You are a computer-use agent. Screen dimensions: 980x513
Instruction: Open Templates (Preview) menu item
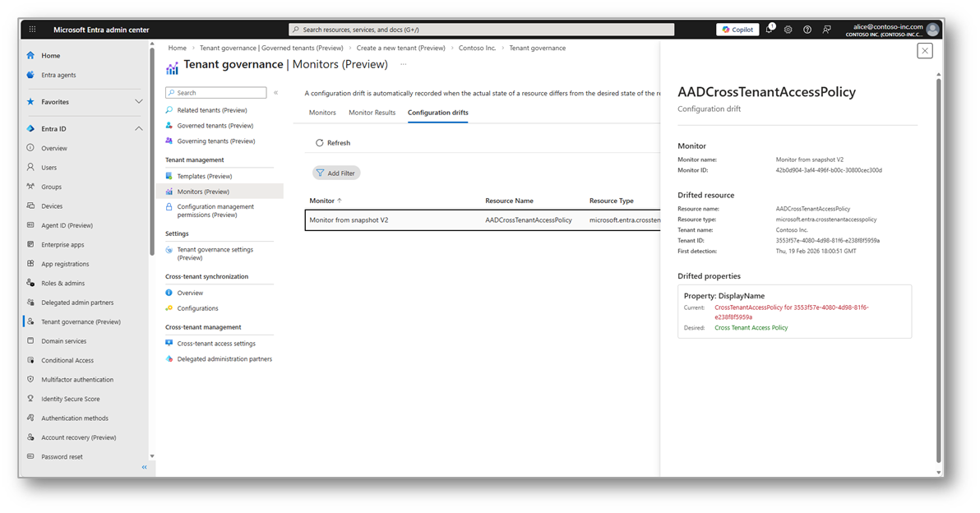point(205,176)
